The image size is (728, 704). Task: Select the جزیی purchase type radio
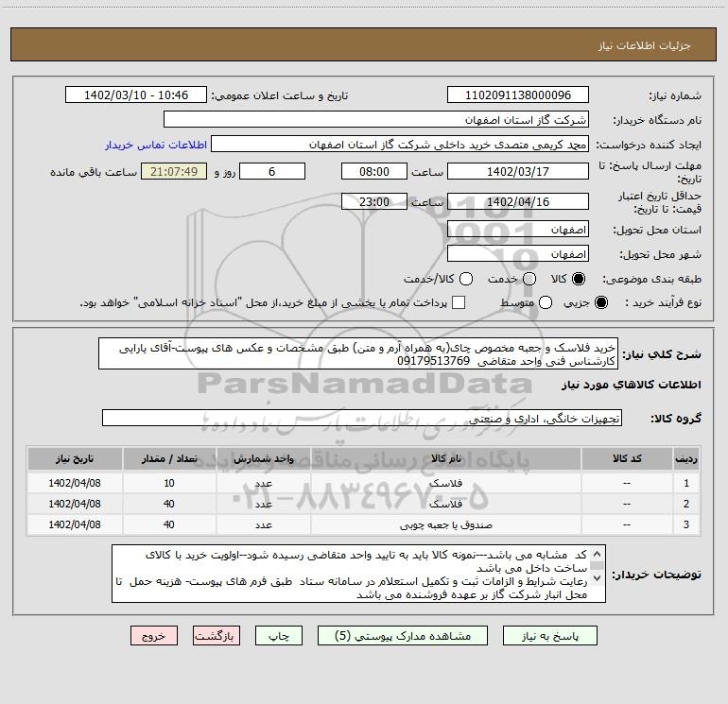(600, 302)
